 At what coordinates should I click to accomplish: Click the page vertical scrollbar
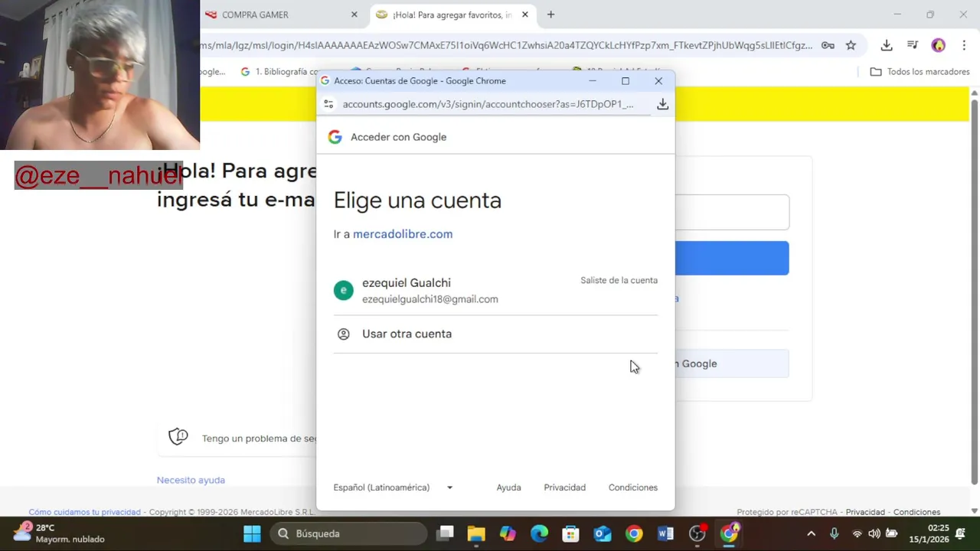point(975,291)
